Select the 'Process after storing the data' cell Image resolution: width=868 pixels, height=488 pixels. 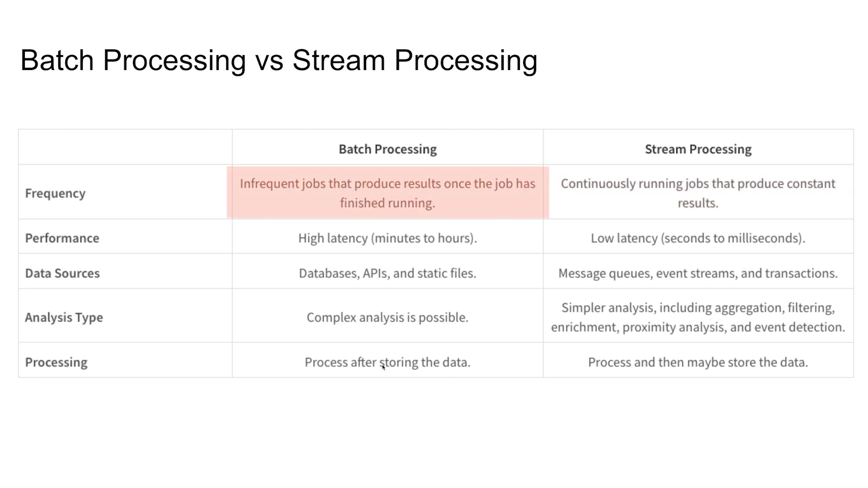[x=387, y=362]
